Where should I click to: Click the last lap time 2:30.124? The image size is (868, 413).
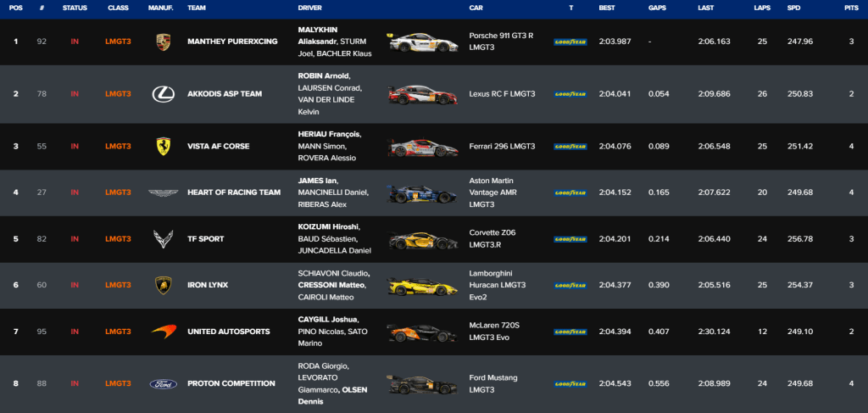tap(714, 332)
